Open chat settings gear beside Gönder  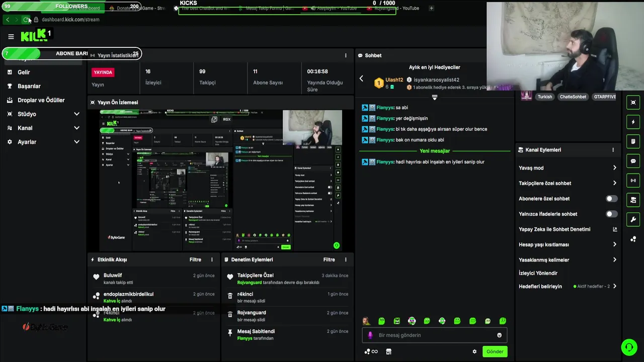(x=474, y=351)
